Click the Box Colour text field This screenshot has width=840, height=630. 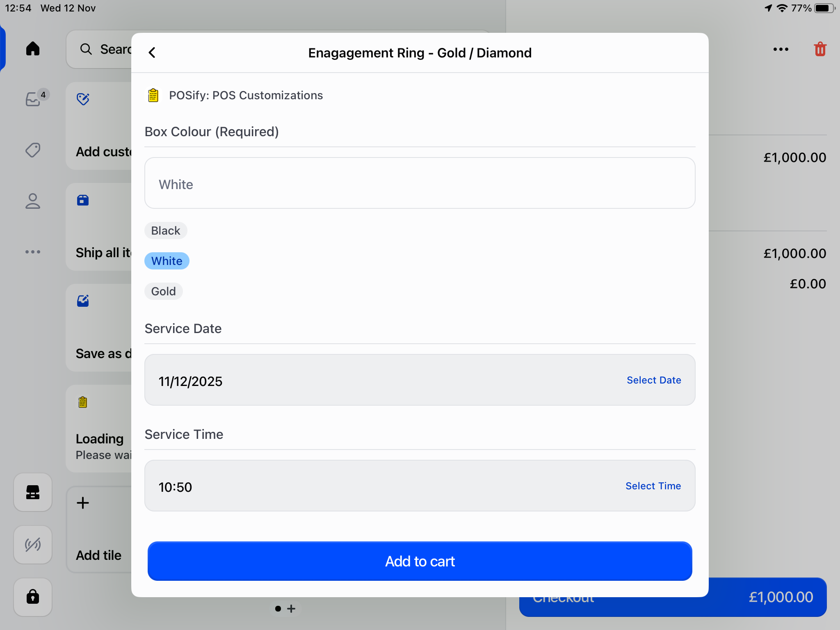click(420, 183)
